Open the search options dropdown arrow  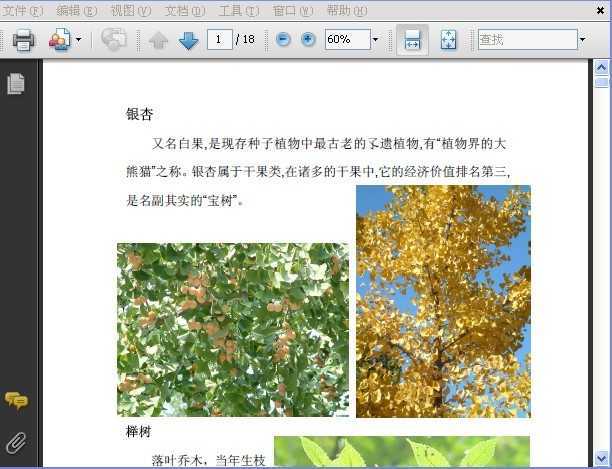pyautogui.click(x=582, y=39)
